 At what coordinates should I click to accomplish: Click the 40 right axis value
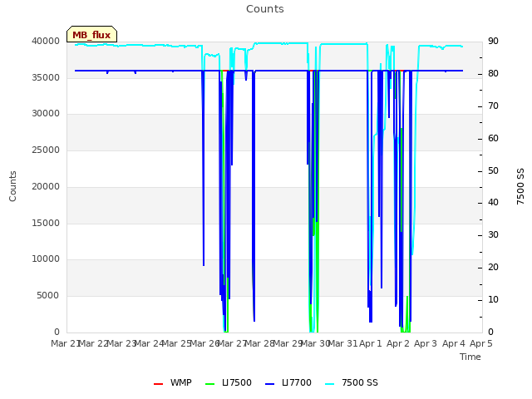click(x=493, y=203)
